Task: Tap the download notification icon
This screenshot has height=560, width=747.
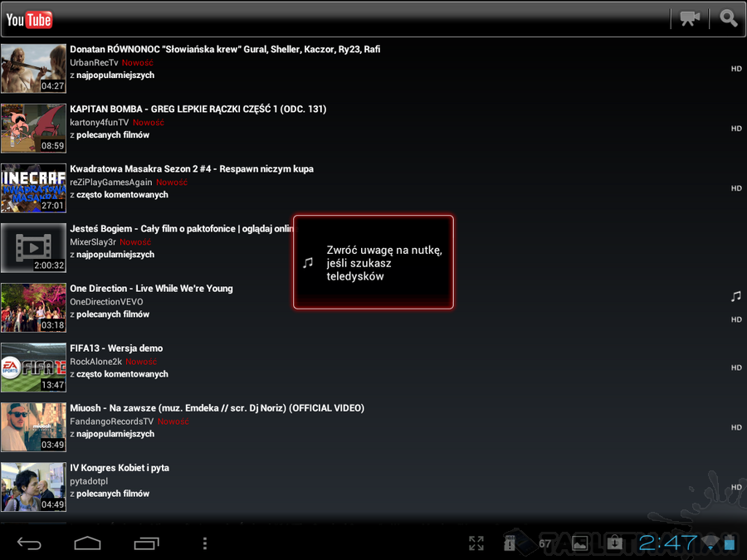Action: (x=614, y=543)
